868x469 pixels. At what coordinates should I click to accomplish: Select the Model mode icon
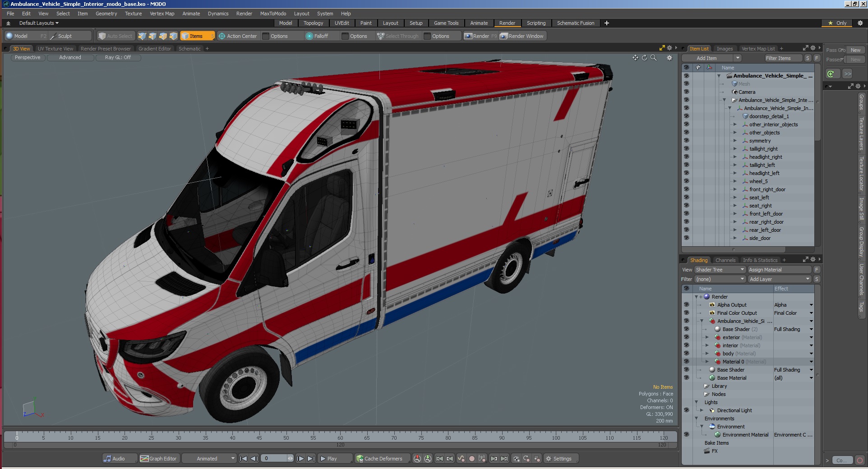click(x=9, y=36)
